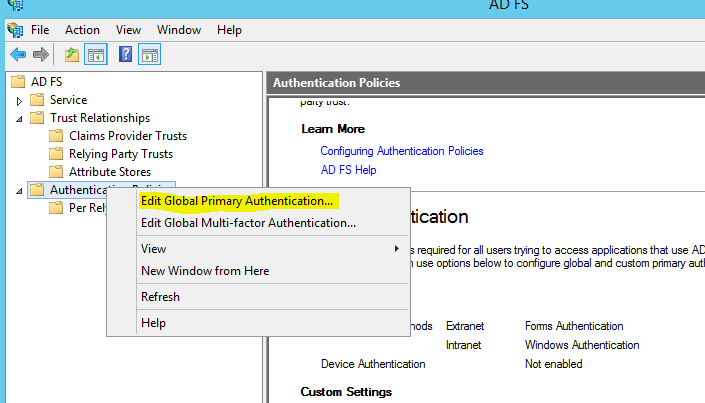Viewport: 705px width, 403px height.
Task: Toggle Show/Hide Action Pane toolbar icon
Action: (149, 55)
